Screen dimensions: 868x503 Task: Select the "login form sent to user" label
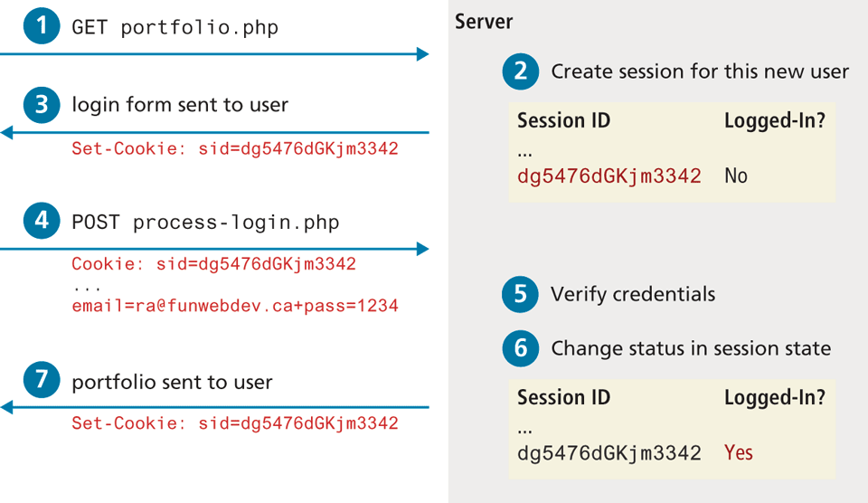pyautogui.click(x=180, y=105)
